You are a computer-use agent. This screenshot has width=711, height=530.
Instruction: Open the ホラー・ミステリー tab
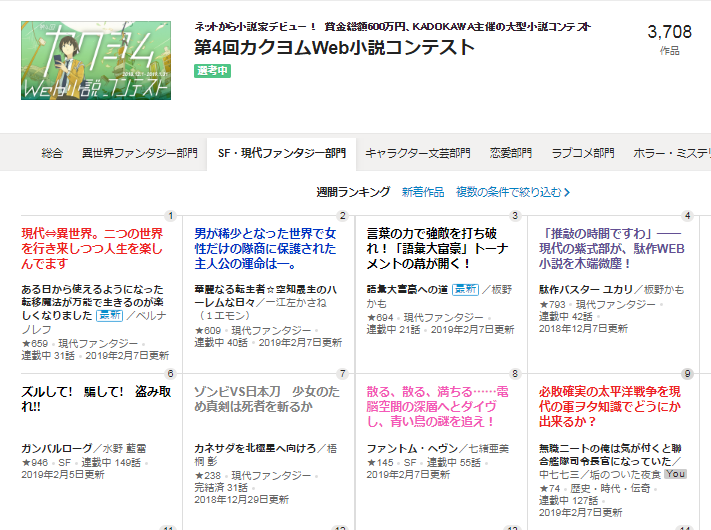click(x=672, y=153)
